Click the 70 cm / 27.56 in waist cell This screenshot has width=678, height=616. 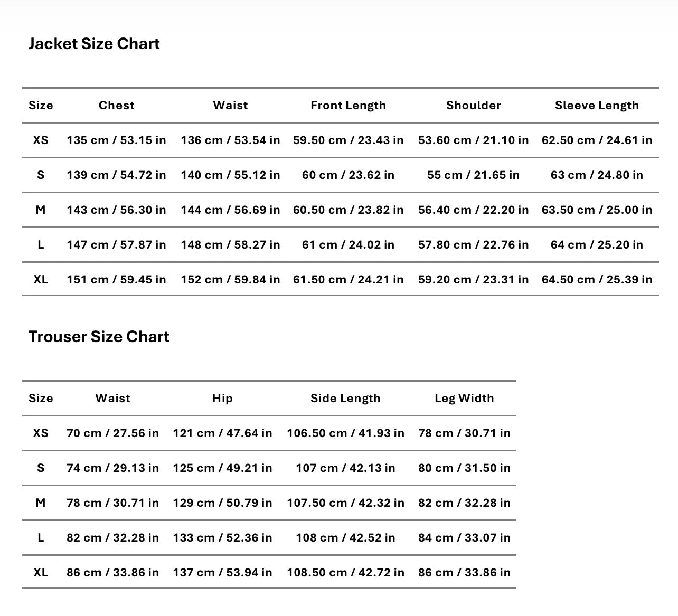point(112,433)
